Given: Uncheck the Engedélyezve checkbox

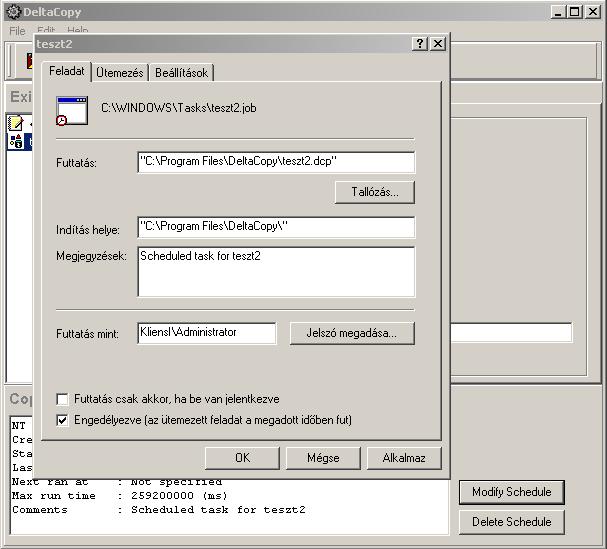Looking at the screenshot, I should 62,420.
